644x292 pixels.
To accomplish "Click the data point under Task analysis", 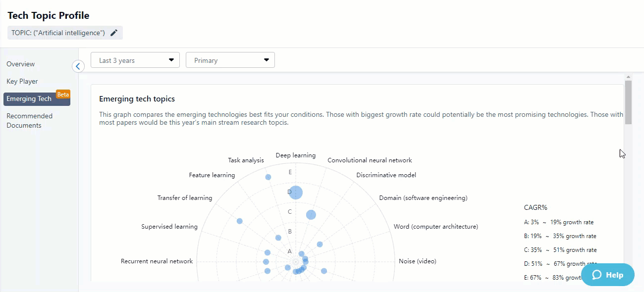I will pos(268,177).
